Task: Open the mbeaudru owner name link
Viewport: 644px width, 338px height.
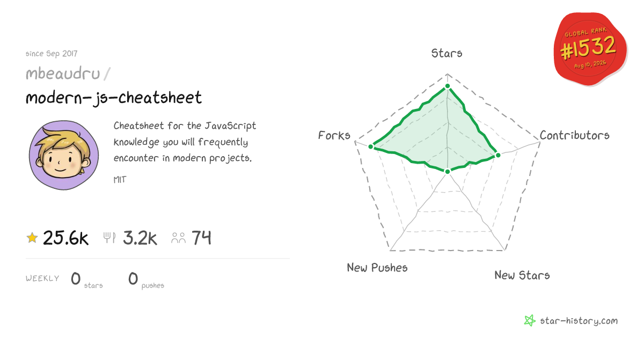Action: coord(63,74)
